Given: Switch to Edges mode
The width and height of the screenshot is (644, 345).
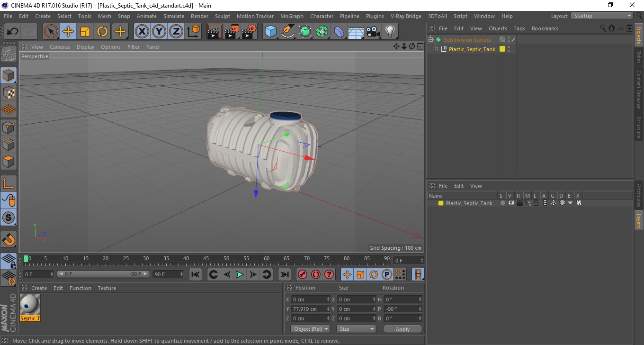Looking at the screenshot, I should [x=9, y=145].
